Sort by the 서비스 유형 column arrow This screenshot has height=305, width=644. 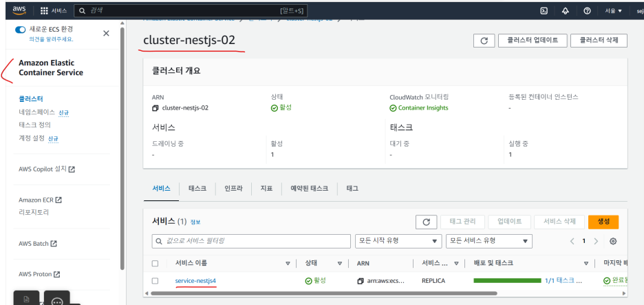coord(456,264)
